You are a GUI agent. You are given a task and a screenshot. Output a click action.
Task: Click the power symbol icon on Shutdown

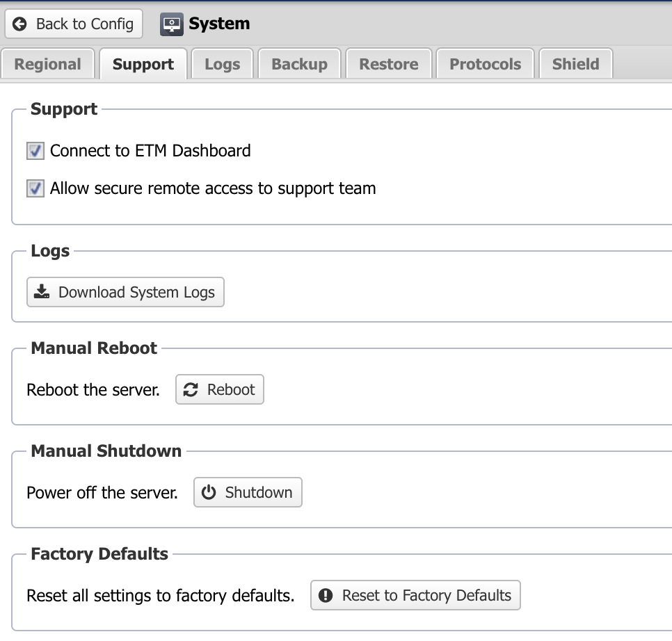(209, 493)
